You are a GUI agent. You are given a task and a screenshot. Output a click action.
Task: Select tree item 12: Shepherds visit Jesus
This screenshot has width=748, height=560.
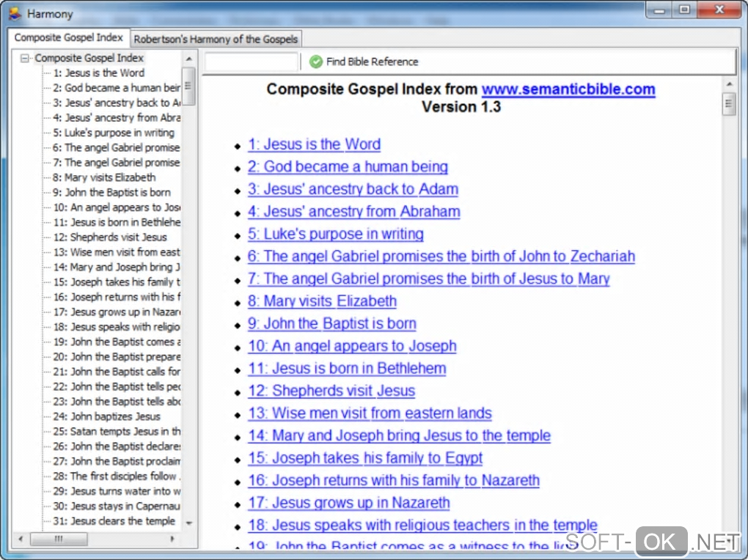point(110,237)
